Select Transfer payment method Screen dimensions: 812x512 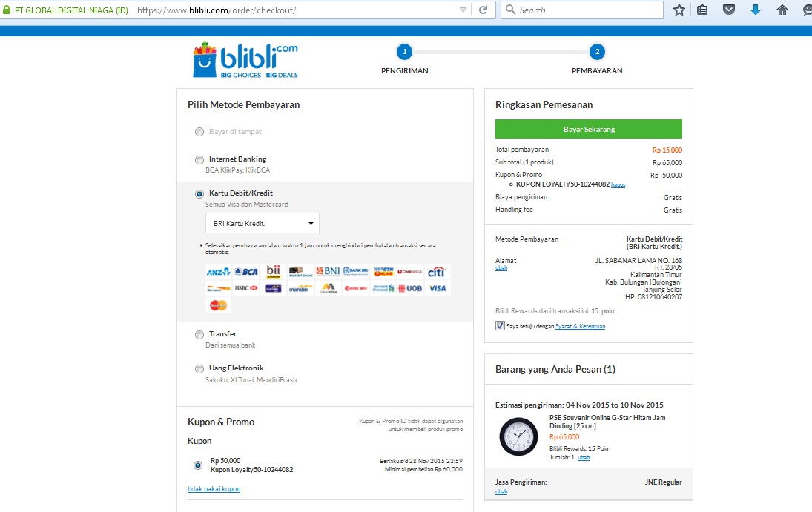pyautogui.click(x=199, y=334)
